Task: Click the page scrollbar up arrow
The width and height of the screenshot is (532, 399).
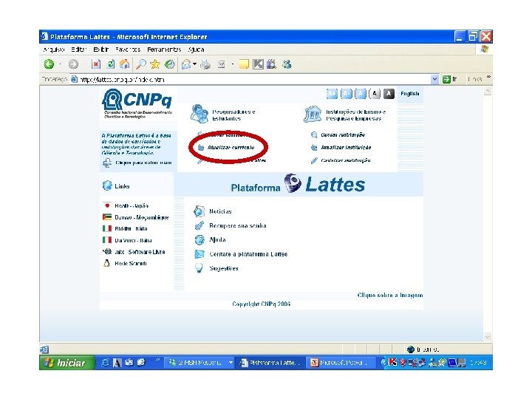Action: click(488, 91)
